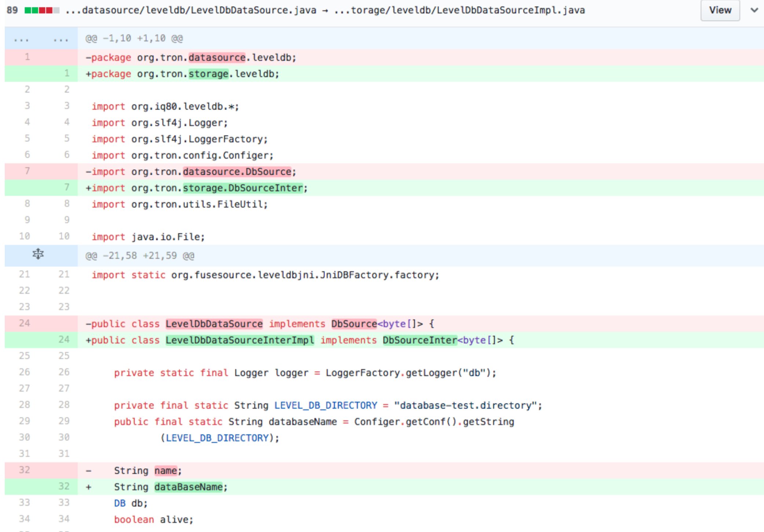
Task: Toggle the View button to mark file viewed
Action: point(719,10)
